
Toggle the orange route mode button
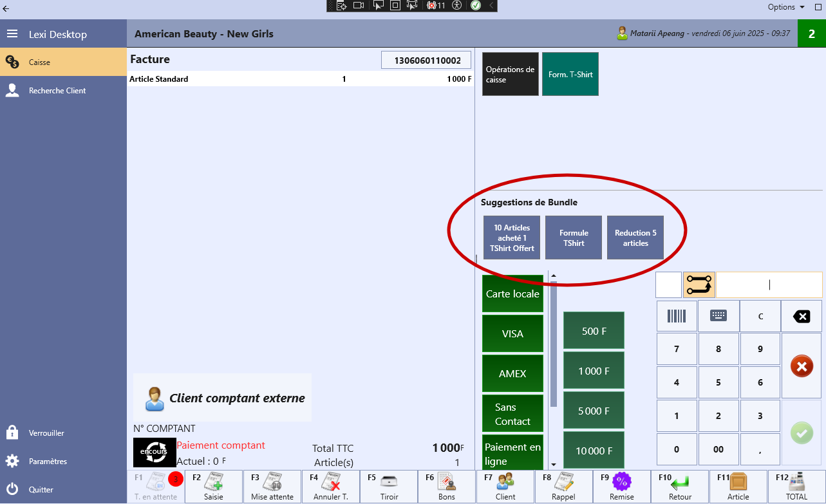(x=699, y=285)
